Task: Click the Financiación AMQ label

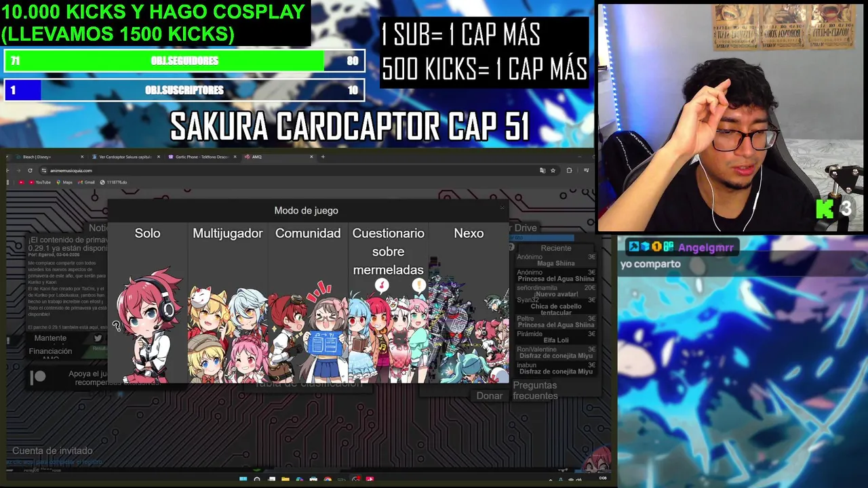Action: 50,354
